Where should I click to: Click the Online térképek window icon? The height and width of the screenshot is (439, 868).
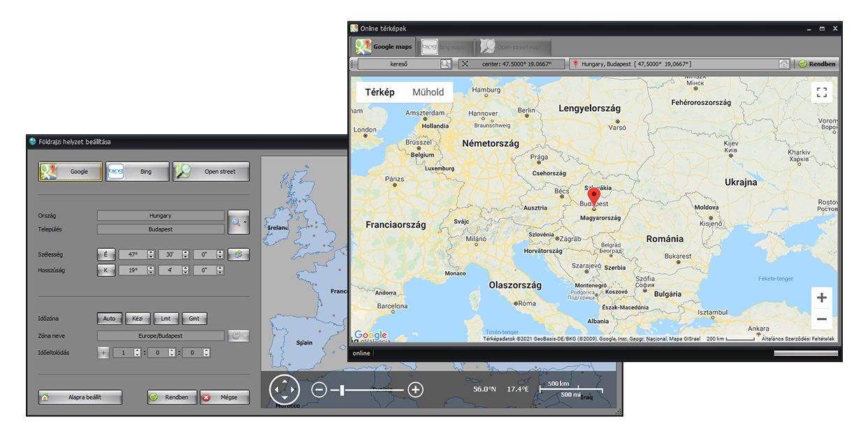354,28
